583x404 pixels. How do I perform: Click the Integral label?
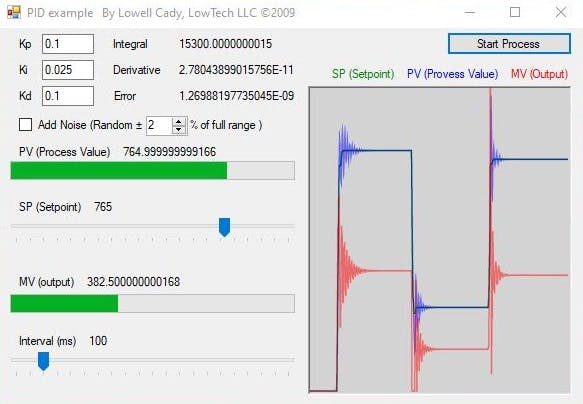130,44
